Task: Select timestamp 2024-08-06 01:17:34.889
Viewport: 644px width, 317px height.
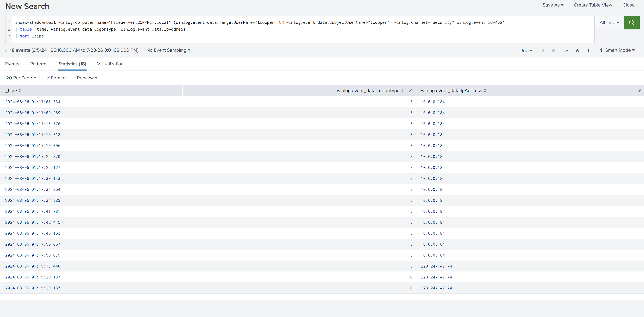Action: 33,200
